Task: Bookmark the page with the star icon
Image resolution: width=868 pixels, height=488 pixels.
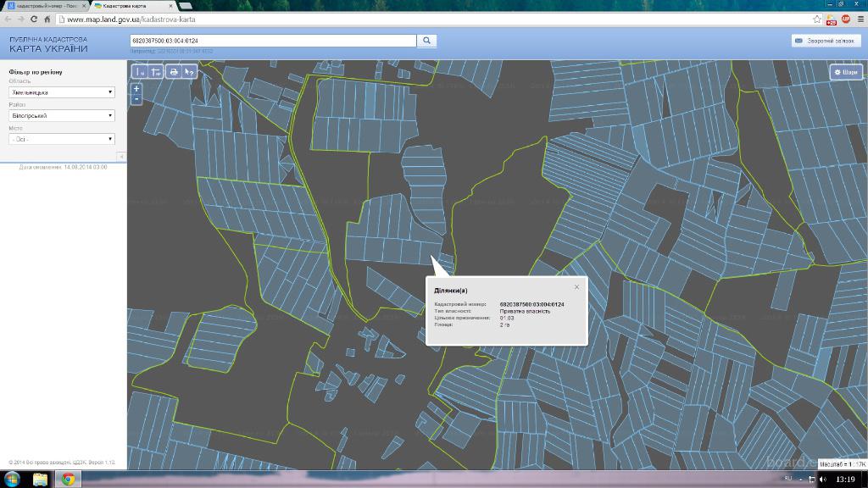Action: point(817,19)
